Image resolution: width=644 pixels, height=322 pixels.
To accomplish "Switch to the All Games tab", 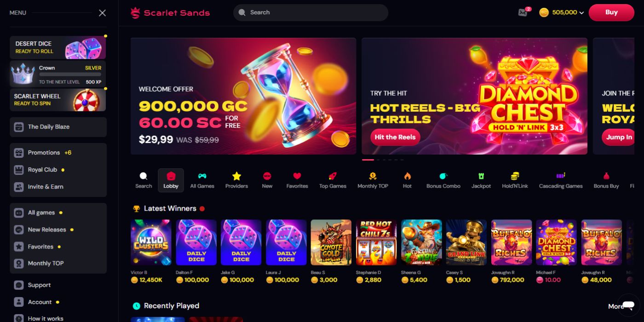I will (202, 180).
